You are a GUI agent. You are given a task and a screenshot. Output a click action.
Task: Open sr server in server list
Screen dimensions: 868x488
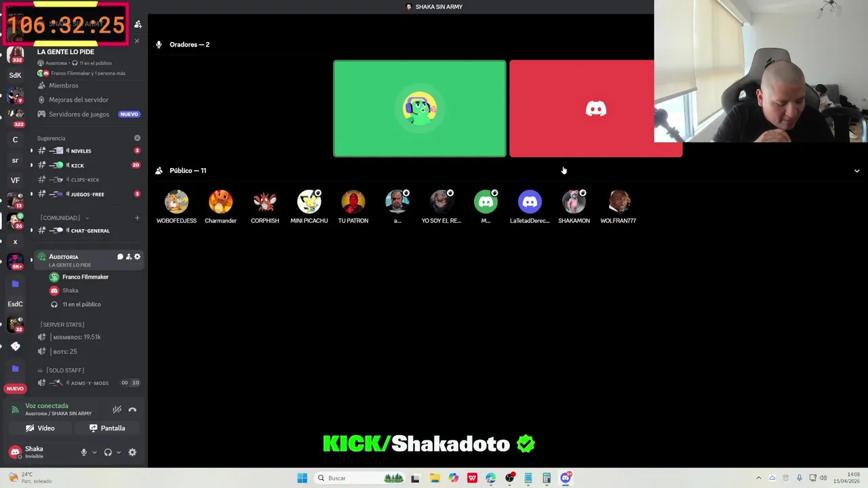click(x=15, y=161)
